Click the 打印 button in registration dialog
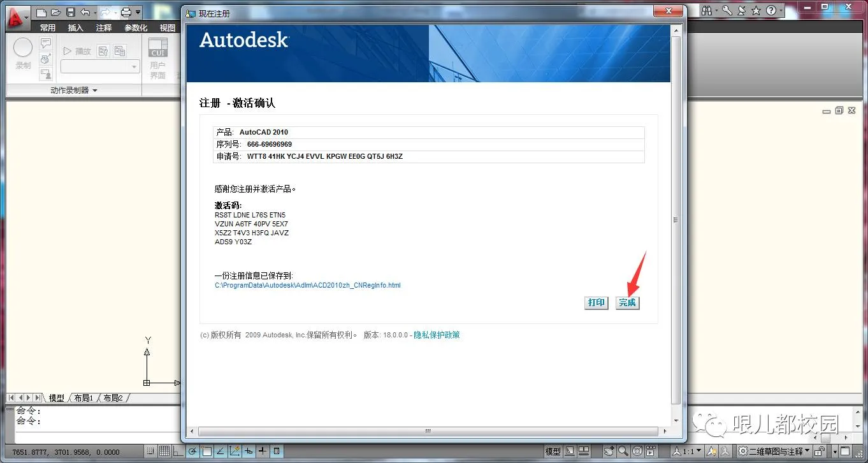This screenshot has width=868, height=463. (597, 302)
